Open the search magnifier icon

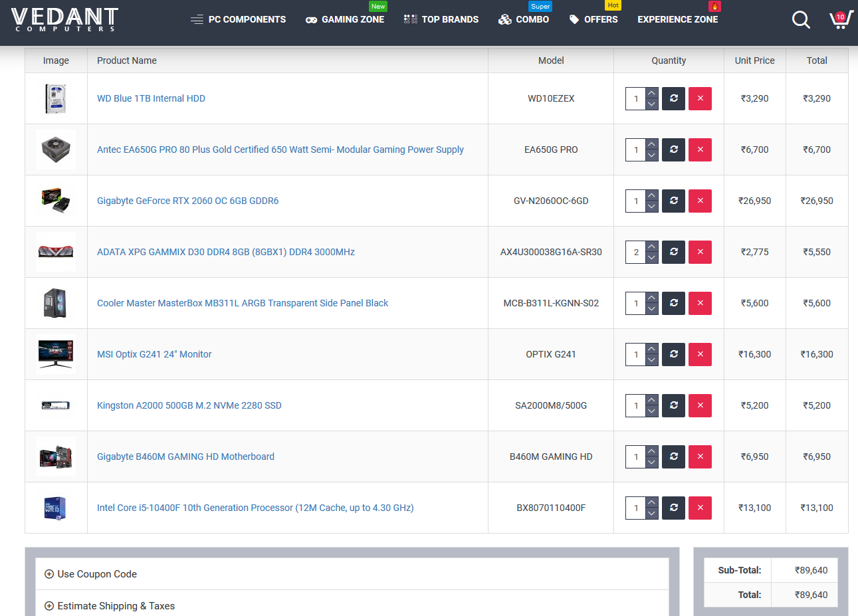coord(801,20)
